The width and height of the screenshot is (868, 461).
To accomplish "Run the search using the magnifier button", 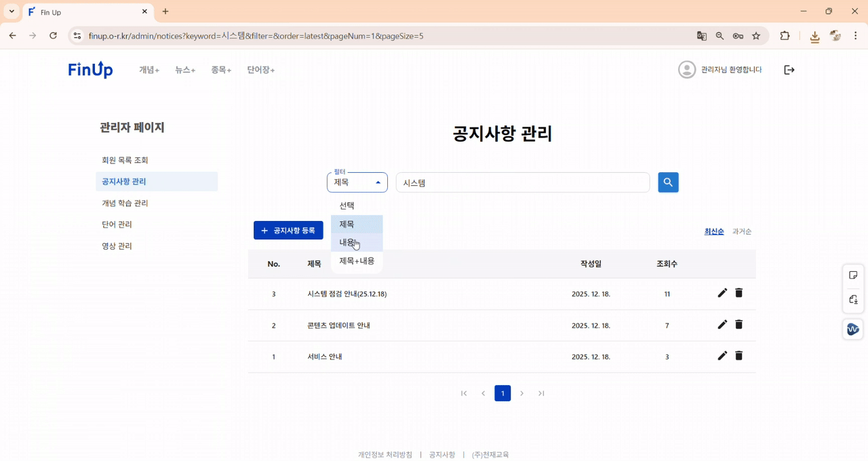I will 668,182.
